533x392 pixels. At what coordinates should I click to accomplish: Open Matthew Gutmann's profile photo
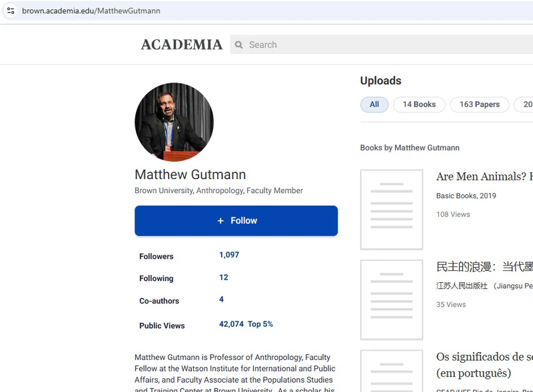174,122
